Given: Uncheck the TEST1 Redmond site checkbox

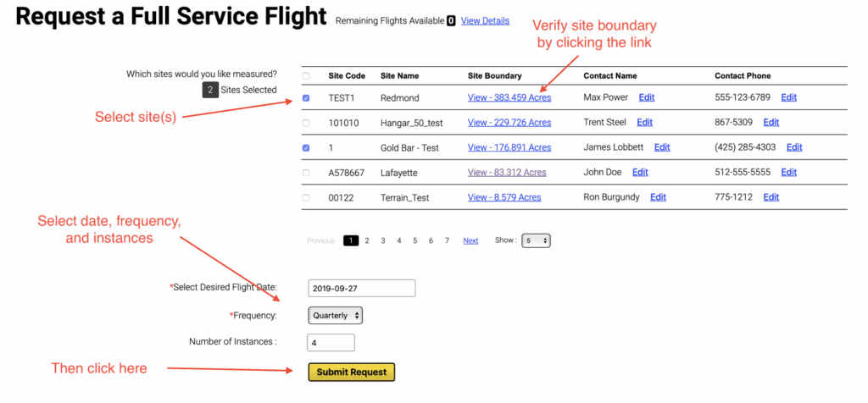Looking at the screenshot, I should [306, 98].
